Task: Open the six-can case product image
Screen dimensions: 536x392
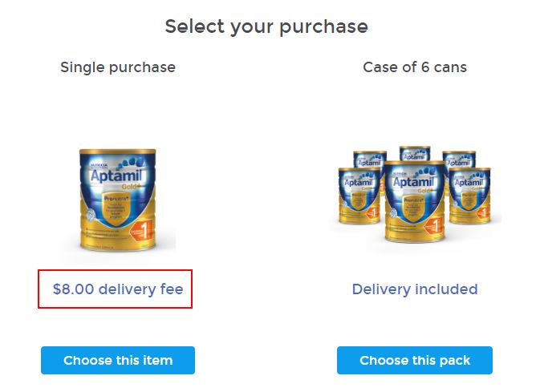Action: click(x=415, y=195)
